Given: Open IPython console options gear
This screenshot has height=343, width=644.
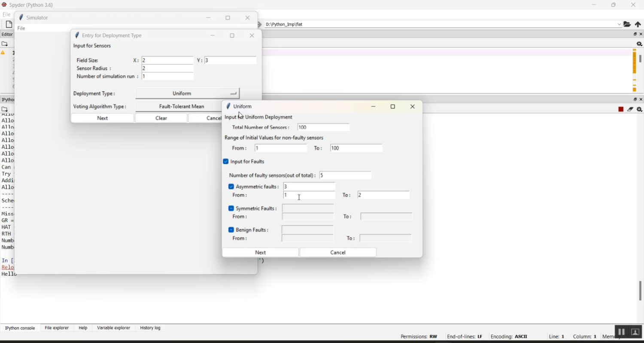Looking at the screenshot, I should [x=639, y=110].
